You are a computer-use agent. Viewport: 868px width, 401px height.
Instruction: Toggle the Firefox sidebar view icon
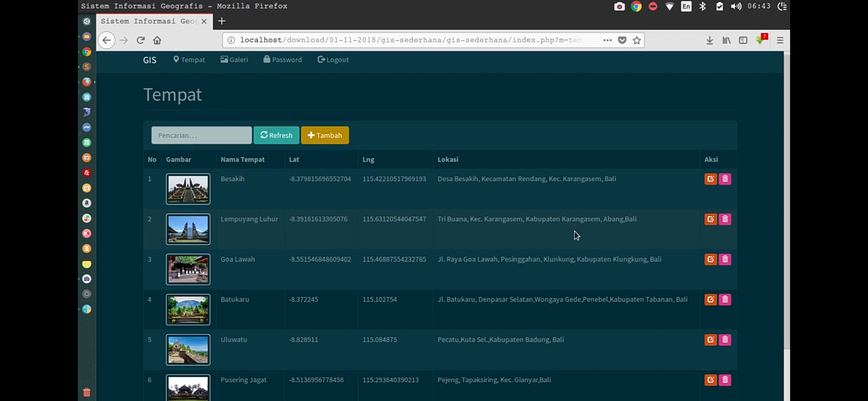coord(743,40)
